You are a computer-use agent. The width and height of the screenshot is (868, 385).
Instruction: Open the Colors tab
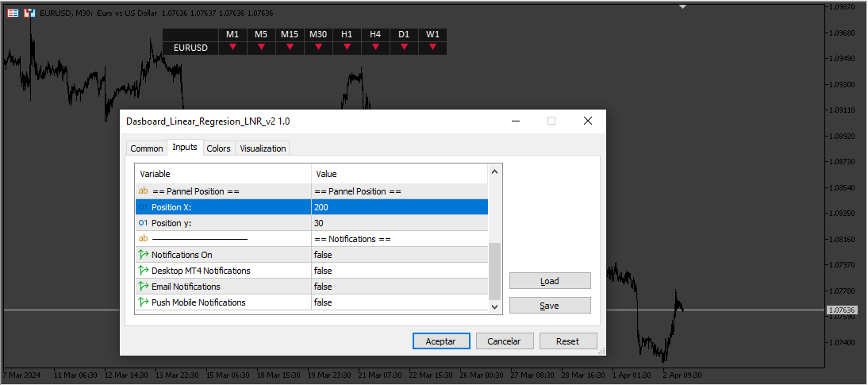tap(219, 148)
